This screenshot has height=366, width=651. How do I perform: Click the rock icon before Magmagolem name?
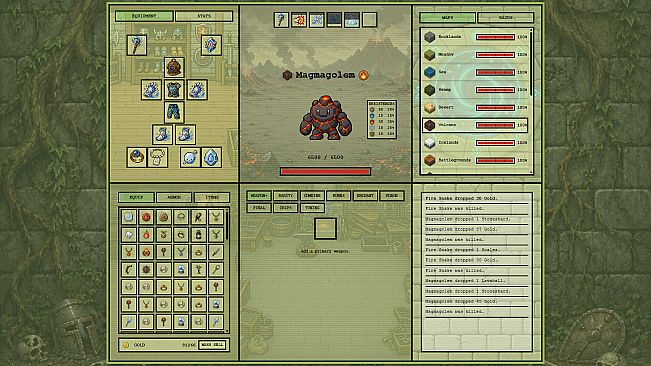point(287,75)
